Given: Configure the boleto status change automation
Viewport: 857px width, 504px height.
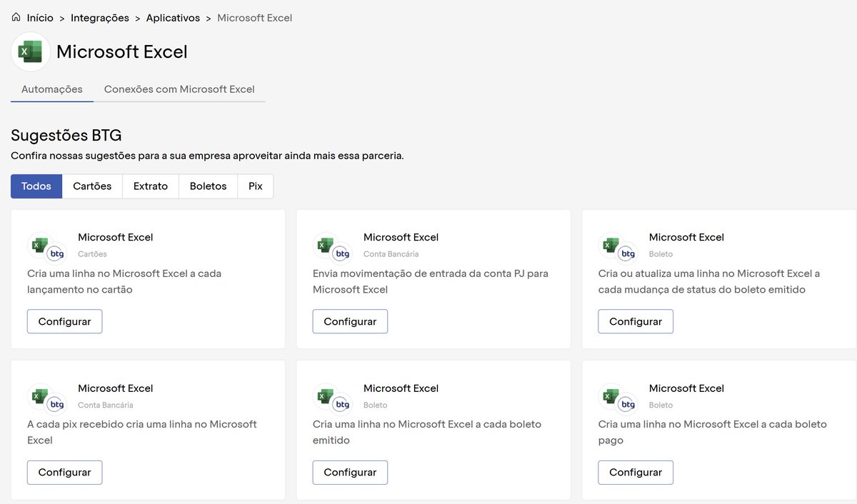Looking at the screenshot, I should [x=636, y=321].
